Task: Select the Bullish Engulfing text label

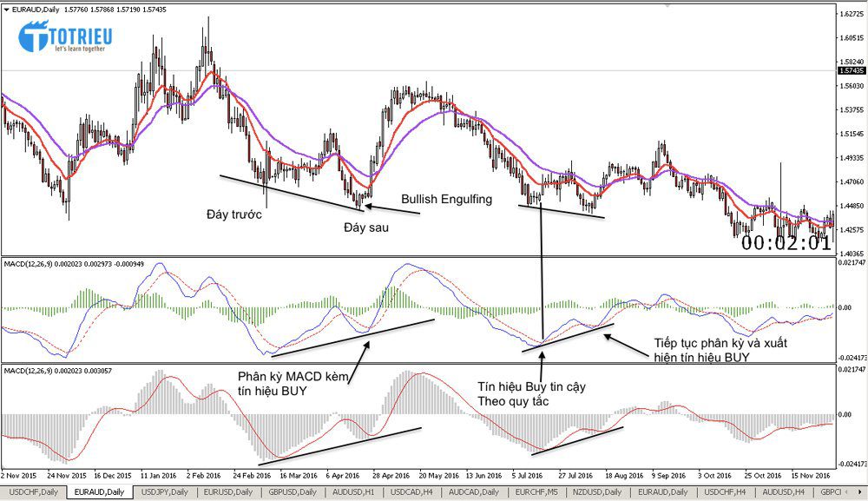Action: [x=446, y=199]
